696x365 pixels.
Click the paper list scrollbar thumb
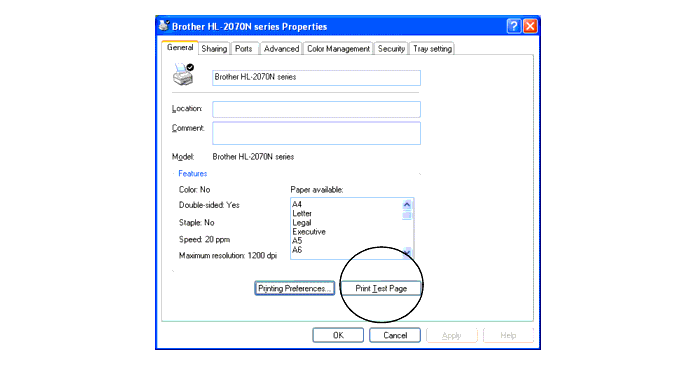(x=407, y=215)
